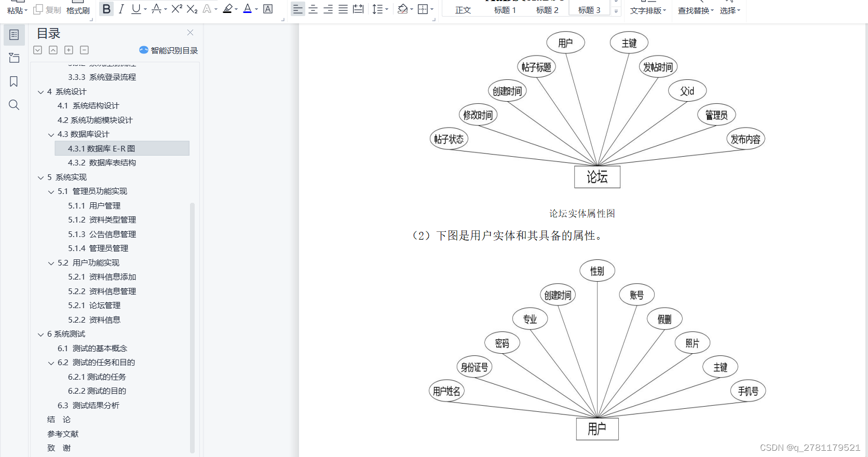Image resolution: width=868 pixels, height=457 pixels.
Task: Open borders tool
Action: point(423,9)
